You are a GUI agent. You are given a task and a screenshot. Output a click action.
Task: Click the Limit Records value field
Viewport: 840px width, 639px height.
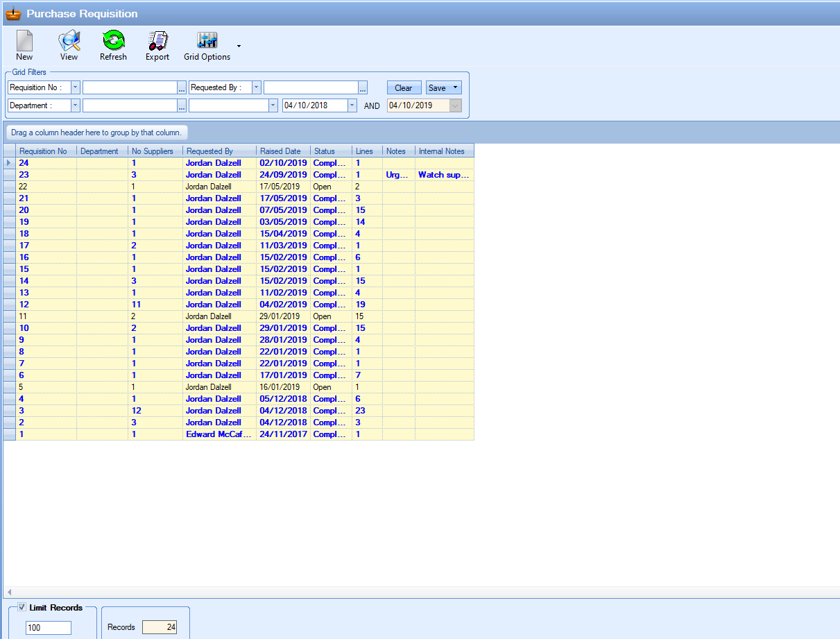[x=49, y=628]
